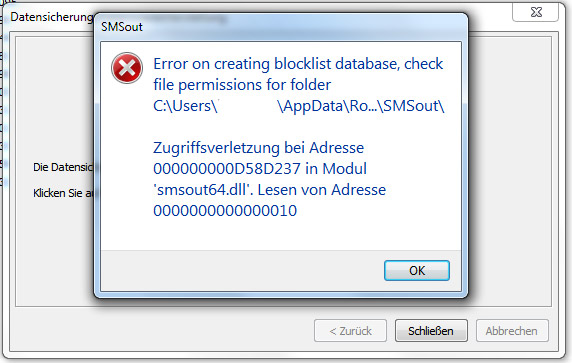Screen dimensions: 572x363
Task: Go back with the < Zurück button
Action: 350,331
